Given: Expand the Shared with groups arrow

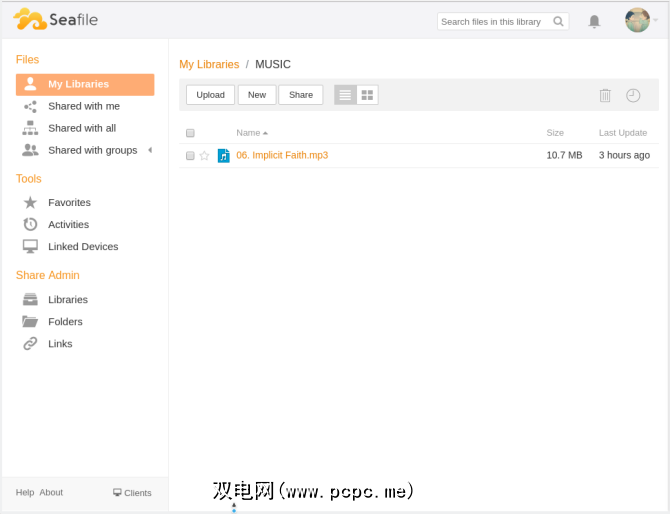Looking at the screenshot, I should [150, 150].
